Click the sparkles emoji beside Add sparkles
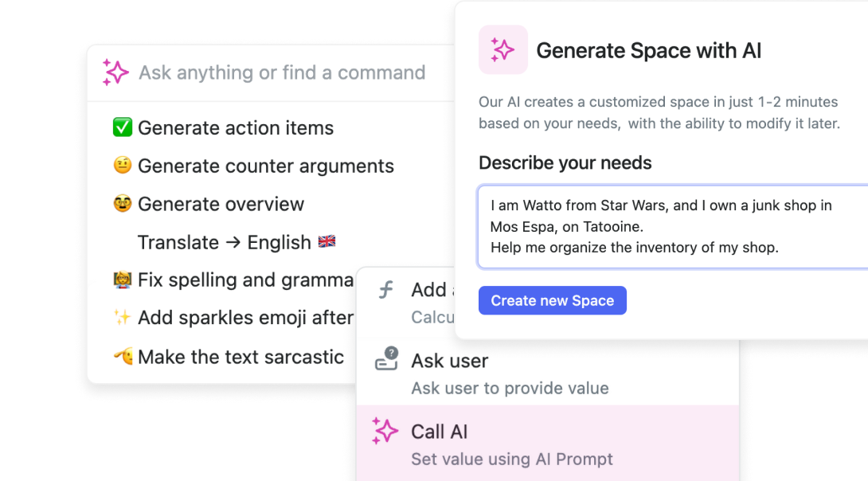This screenshot has width=868, height=481. 122,318
